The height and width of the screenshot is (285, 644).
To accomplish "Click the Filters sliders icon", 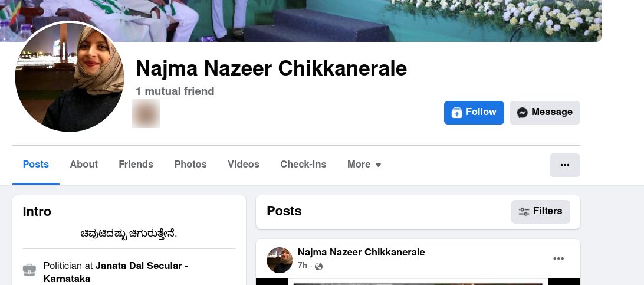I will pos(524,211).
